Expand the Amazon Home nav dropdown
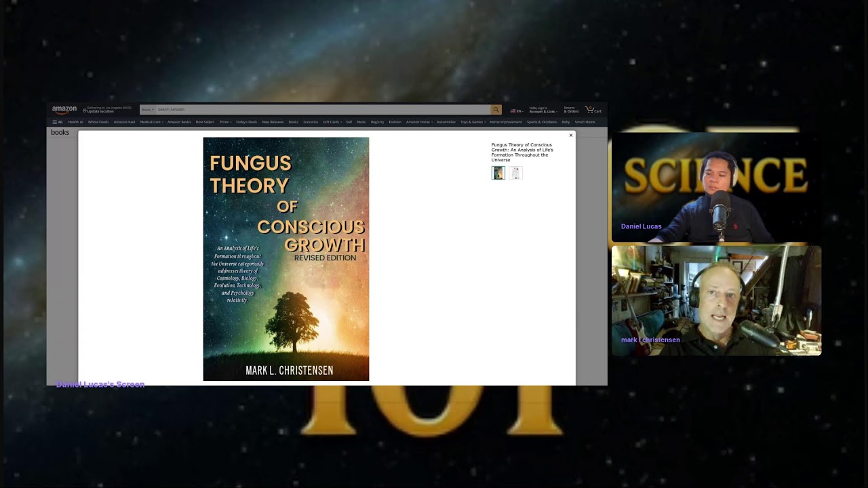The width and height of the screenshot is (868, 488). tap(419, 122)
